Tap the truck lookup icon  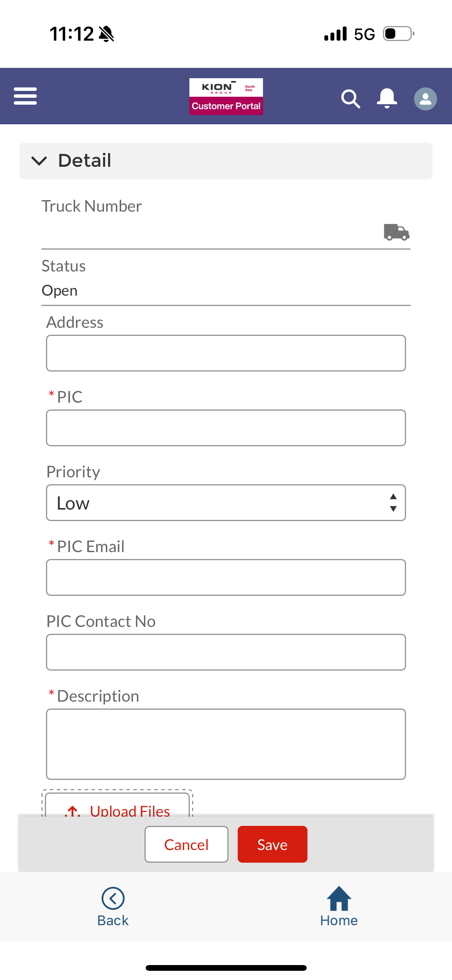[x=396, y=232]
